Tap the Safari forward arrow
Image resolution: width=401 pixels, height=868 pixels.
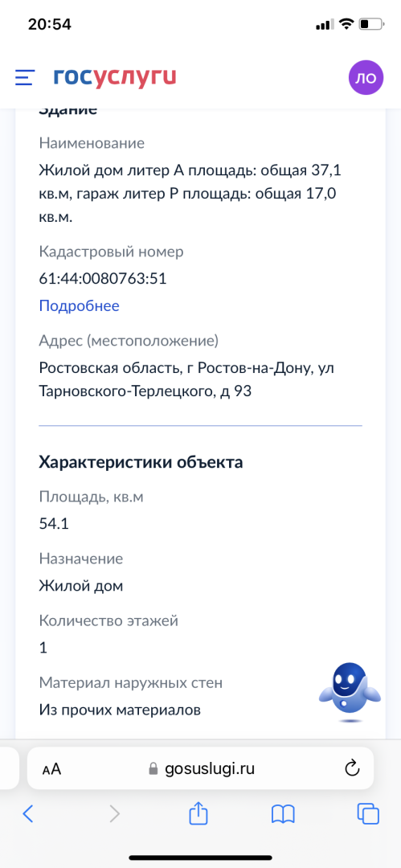tap(114, 813)
